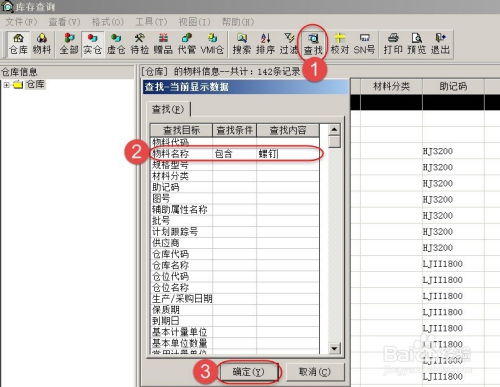Click the 排序 sort icon

click(265, 44)
